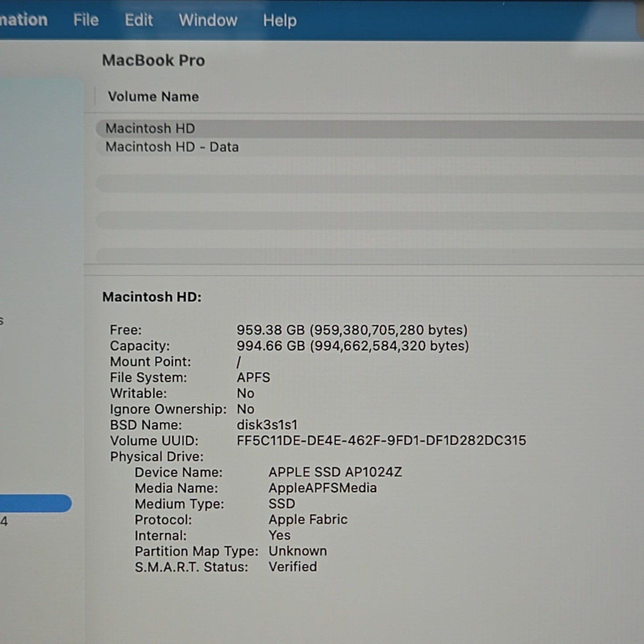Click the Macintosh HD: details heading

coord(152,297)
